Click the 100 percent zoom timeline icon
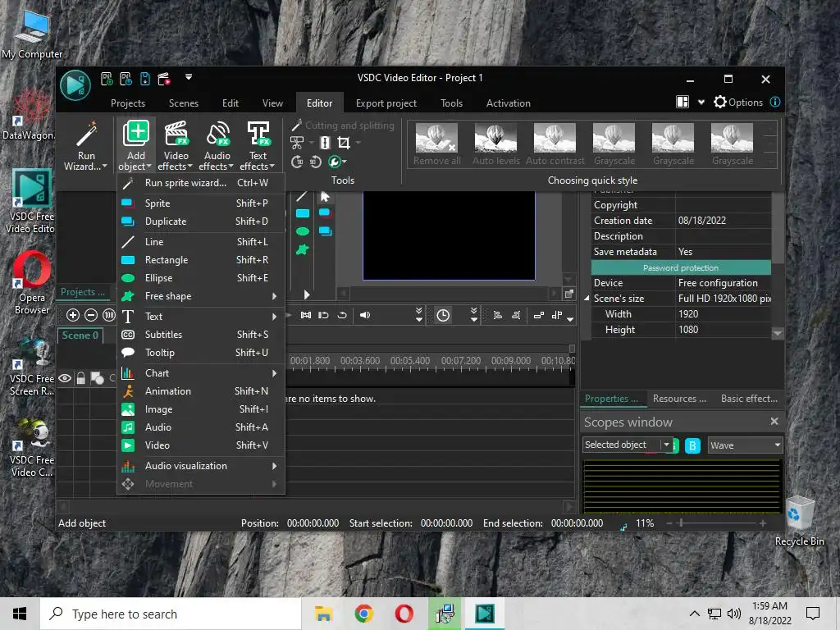This screenshot has height=630, width=840. tap(109, 315)
